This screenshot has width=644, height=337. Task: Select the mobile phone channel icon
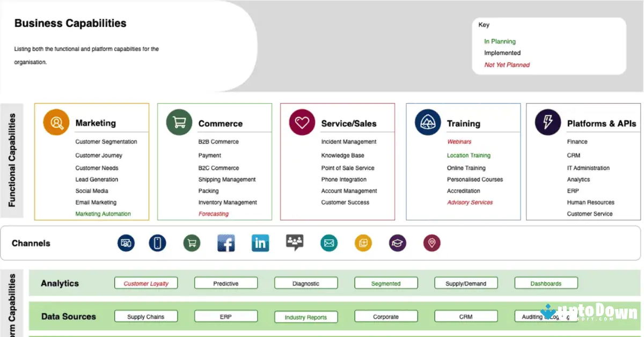[x=157, y=243]
